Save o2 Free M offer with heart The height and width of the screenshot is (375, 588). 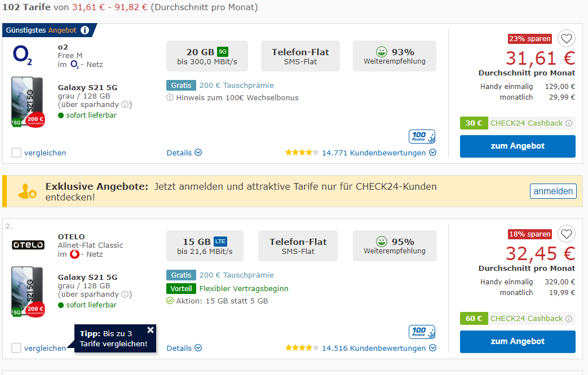coord(566,39)
